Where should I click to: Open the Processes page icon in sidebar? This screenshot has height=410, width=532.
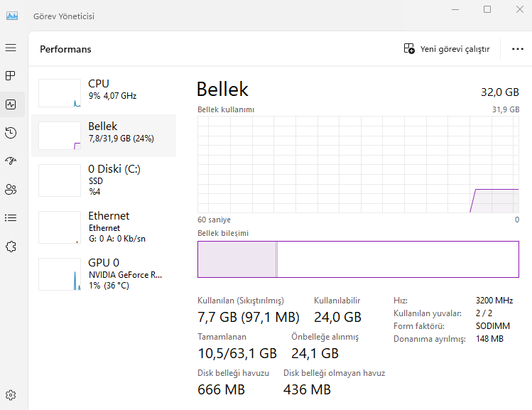pos(11,75)
